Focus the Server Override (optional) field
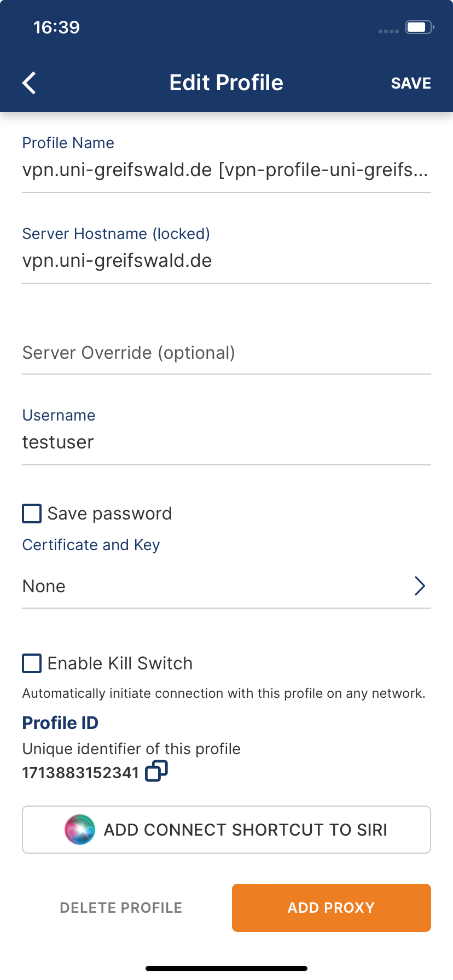Image resolution: width=453 pixels, height=980 pixels. (225, 353)
